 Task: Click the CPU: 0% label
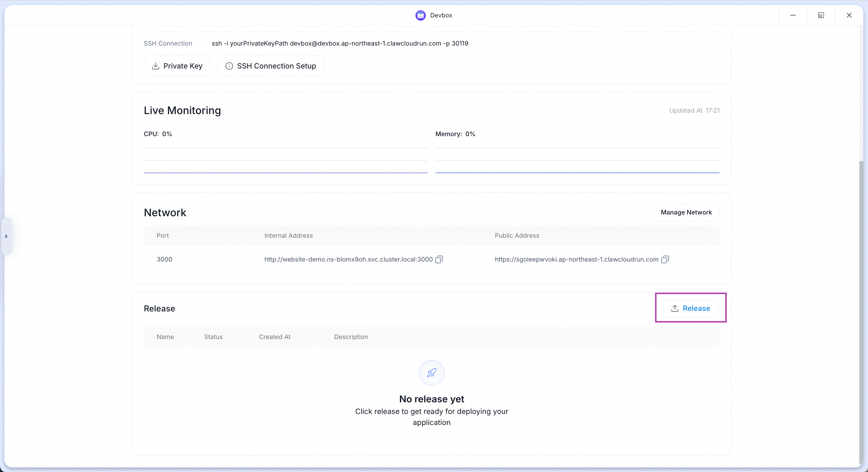click(158, 134)
